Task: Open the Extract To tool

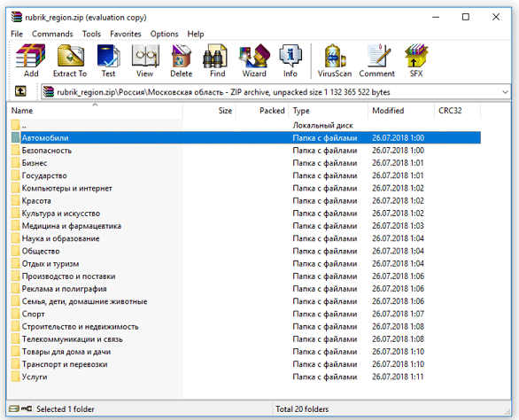Action: [70, 60]
